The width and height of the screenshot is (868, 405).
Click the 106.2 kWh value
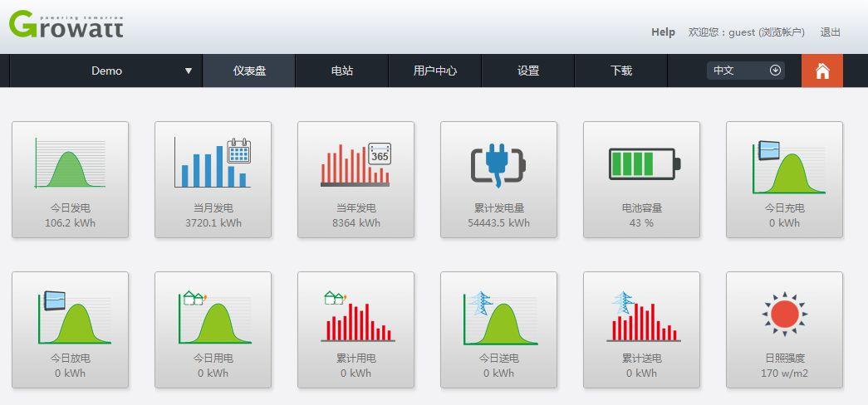tap(71, 223)
